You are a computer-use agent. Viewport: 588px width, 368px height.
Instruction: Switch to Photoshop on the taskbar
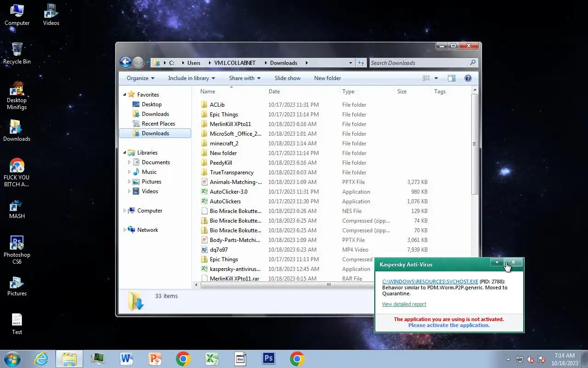point(269,359)
